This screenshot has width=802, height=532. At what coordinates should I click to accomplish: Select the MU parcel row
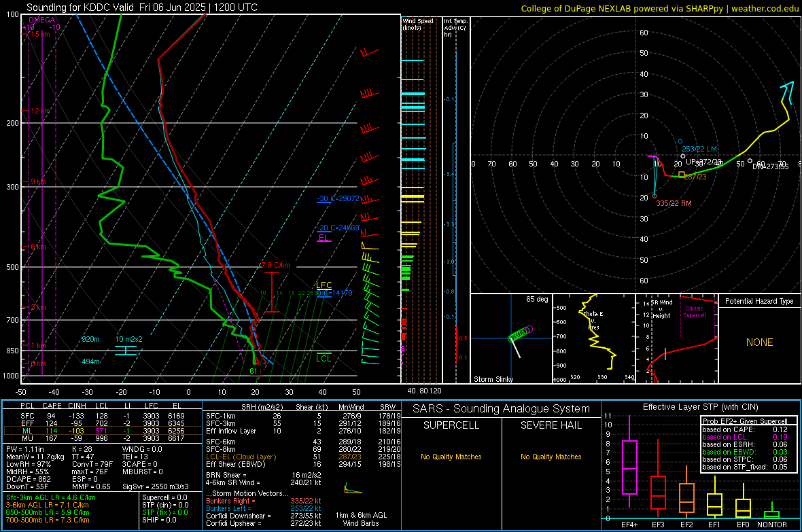click(103, 438)
